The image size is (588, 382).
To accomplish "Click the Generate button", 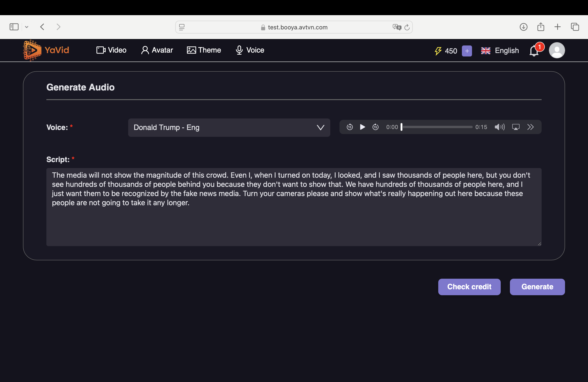I will point(537,287).
